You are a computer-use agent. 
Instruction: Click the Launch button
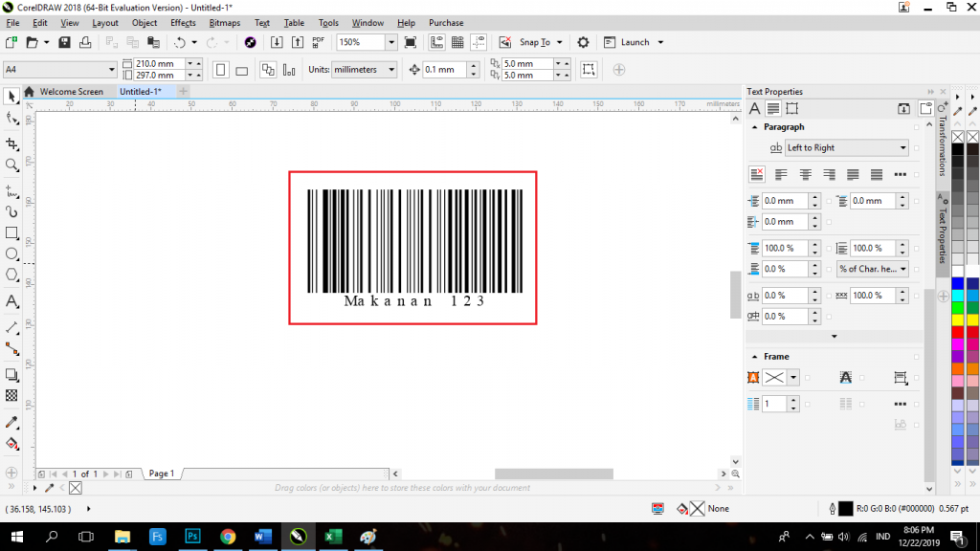point(628,42)
